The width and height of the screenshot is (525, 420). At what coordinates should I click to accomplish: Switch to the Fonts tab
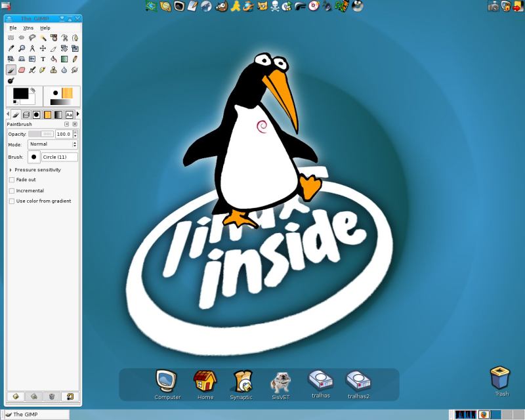(x=69, y=115)
